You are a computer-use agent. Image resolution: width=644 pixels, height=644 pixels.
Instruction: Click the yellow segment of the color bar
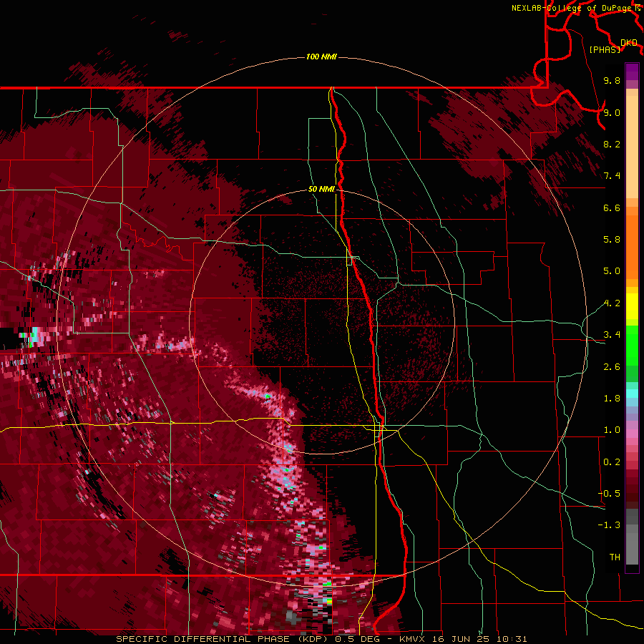[x=632, y=306]
